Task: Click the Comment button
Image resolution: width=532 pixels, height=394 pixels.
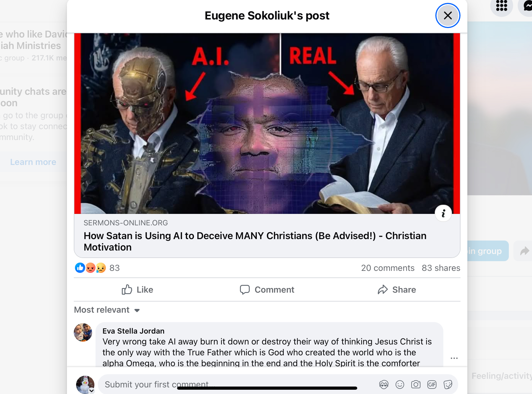Action: coord(267,289)
